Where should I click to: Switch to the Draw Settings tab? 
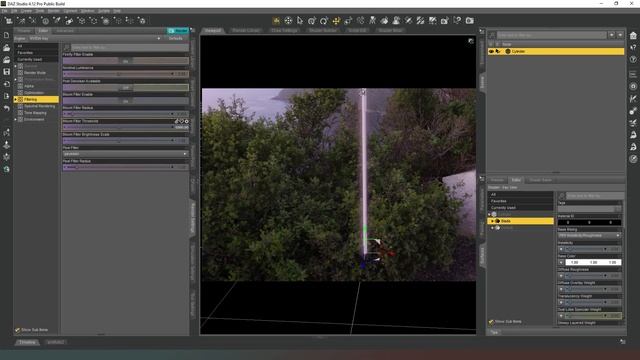(284, 31)
